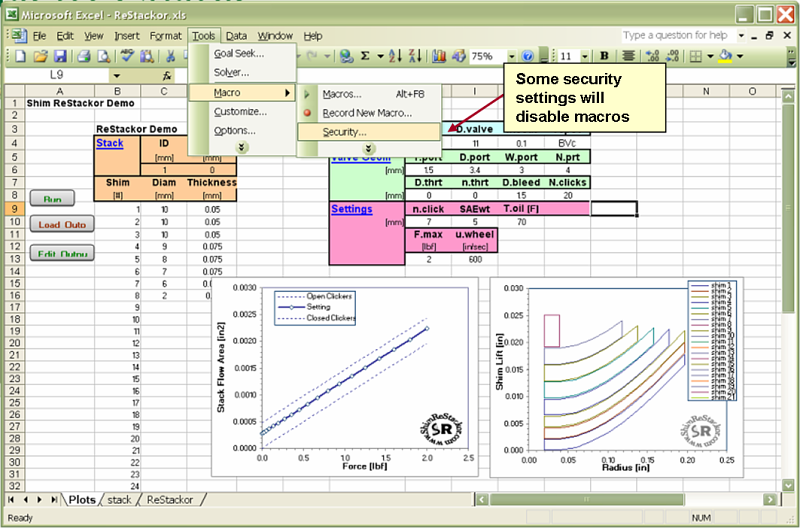Open the AutoSum dropdown arrow
Image resolution: width=800 pixels, height=528 pixels.
point(380,56)
